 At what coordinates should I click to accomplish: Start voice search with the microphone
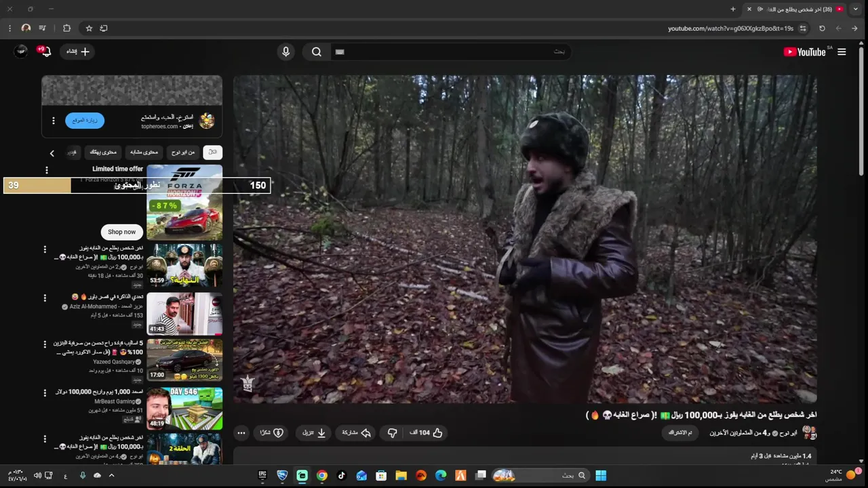[x=285, y=52]
